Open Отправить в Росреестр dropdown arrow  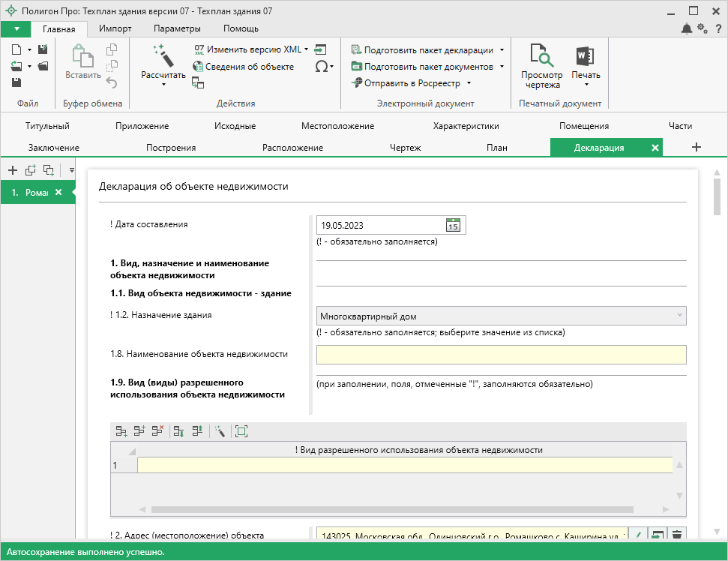469,83
